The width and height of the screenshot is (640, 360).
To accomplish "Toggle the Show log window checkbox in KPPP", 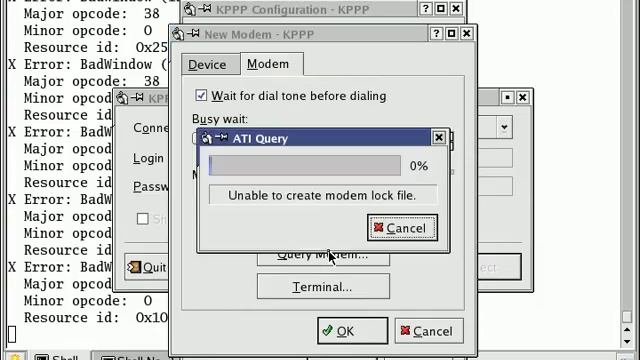I will click(x=142, y=219).
